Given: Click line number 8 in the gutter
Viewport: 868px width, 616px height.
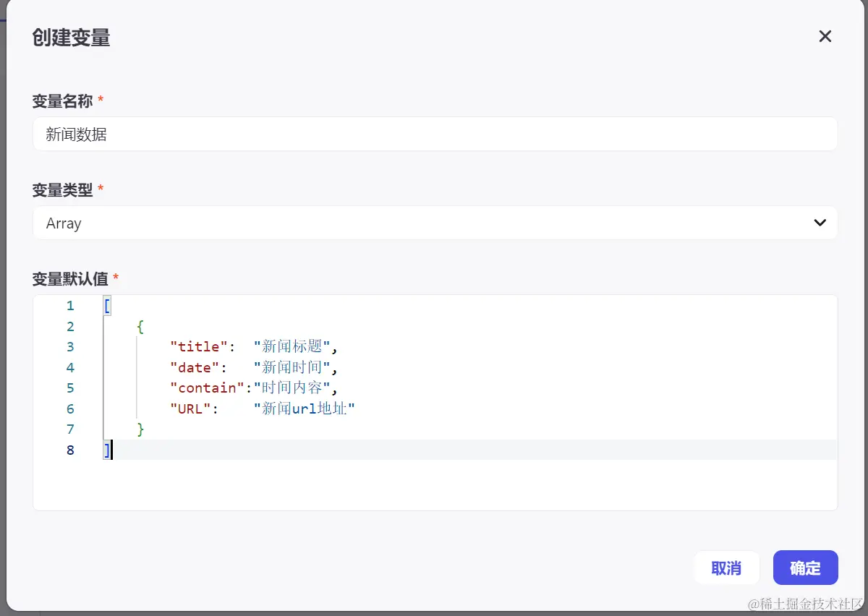Looking at the screenshot, I should (70, 450).
